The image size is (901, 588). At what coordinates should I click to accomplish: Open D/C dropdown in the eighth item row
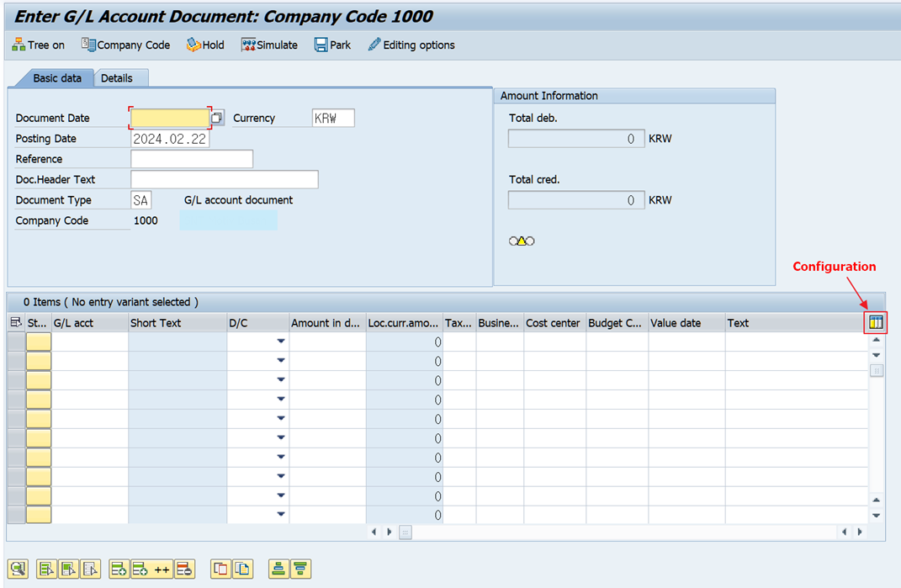point(280,476)
